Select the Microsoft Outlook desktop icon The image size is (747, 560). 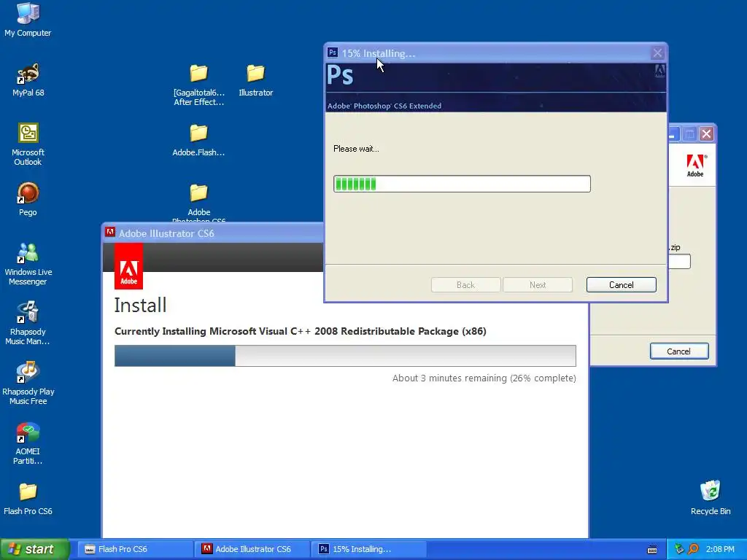coord(28,144)
